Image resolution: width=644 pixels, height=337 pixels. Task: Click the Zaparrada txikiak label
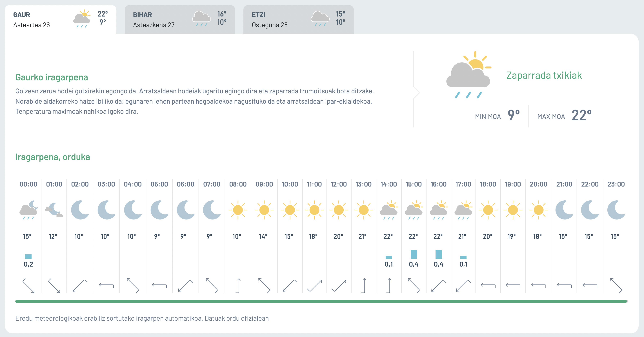click(x=544, y=75)
